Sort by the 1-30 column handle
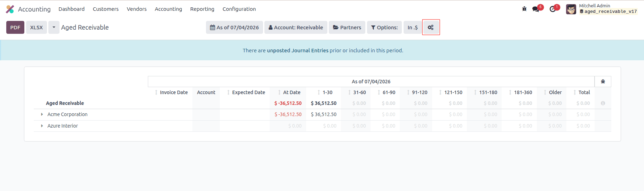Viewport: 644px width, 191px height. 319,92
